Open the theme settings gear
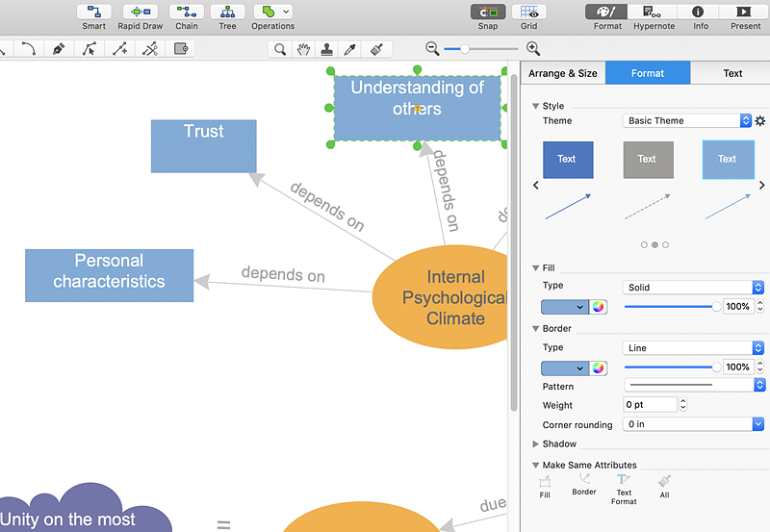The width and height of the screenshot is (770, 532). 759,121
